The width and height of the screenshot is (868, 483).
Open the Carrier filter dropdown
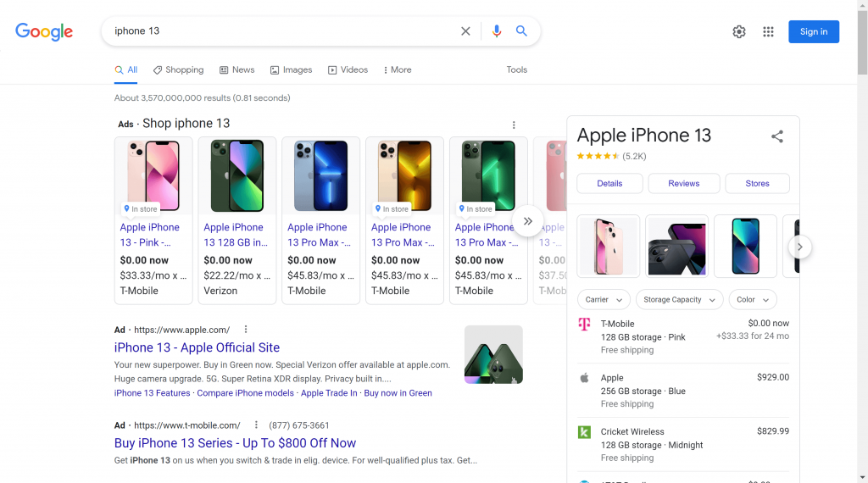(x=604, y=299)
